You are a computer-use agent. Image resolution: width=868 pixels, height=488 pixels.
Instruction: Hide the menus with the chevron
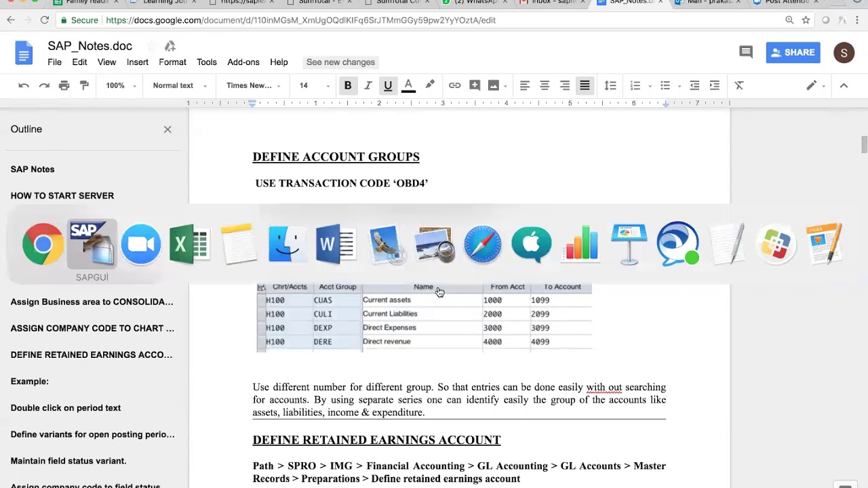(844, 85)
